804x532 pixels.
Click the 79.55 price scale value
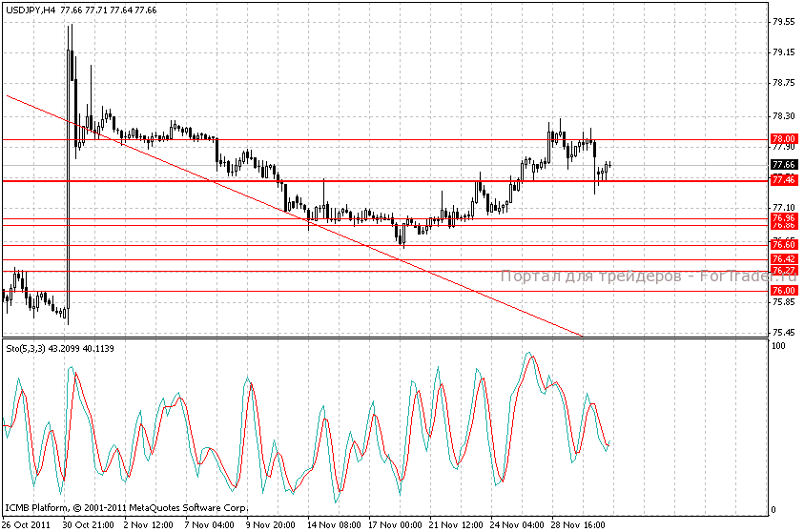click(x=784, y=21)
